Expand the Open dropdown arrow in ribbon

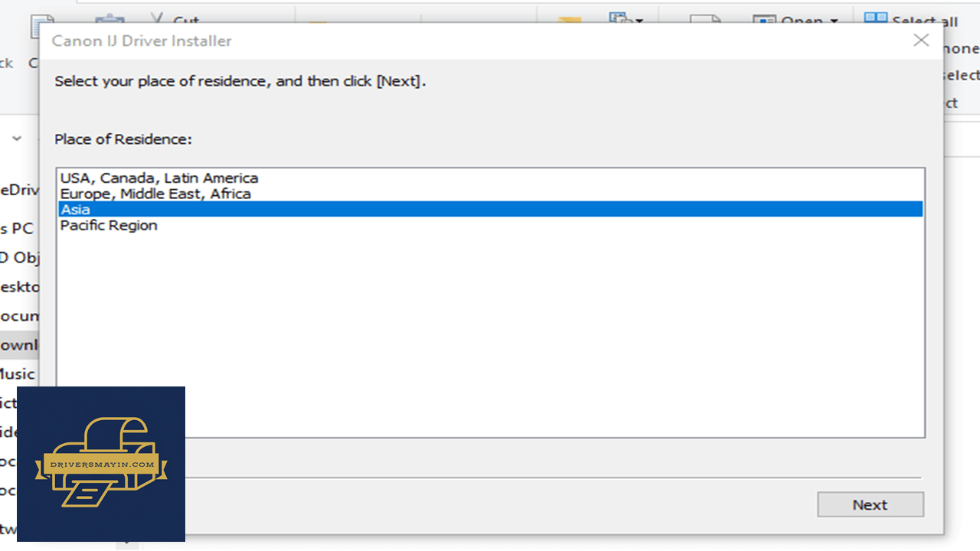point(835,21)
